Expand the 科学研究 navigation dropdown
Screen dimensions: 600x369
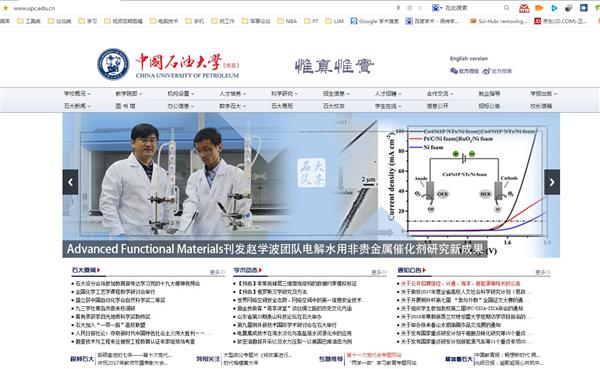coord(284,93)
